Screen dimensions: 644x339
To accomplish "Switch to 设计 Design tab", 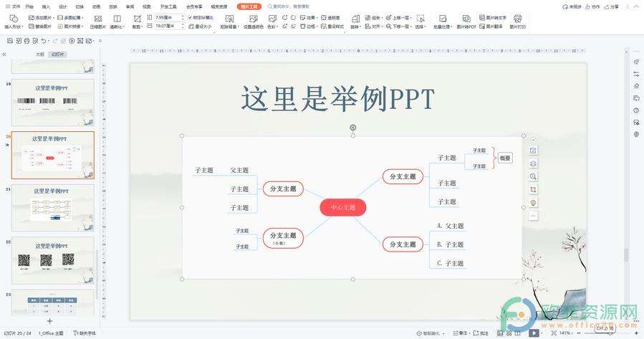I will pyautogui.click(x=62, y=6).
